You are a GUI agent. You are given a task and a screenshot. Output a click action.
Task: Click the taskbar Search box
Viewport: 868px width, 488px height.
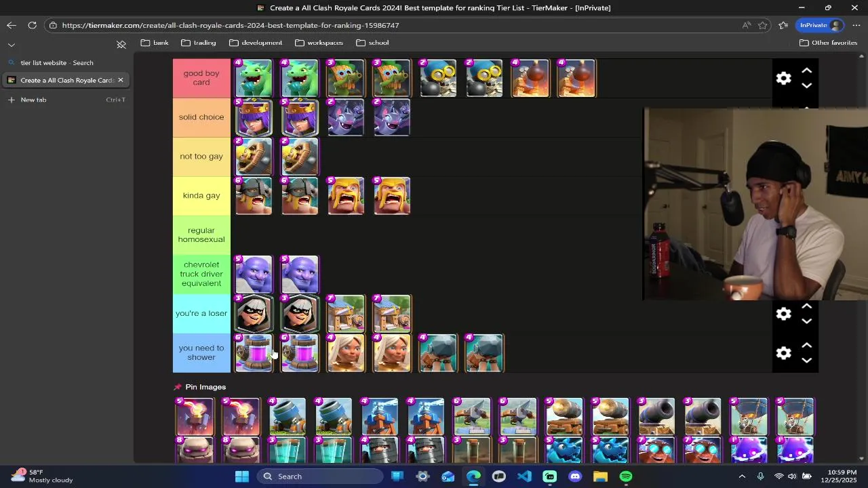click(320, 476)
